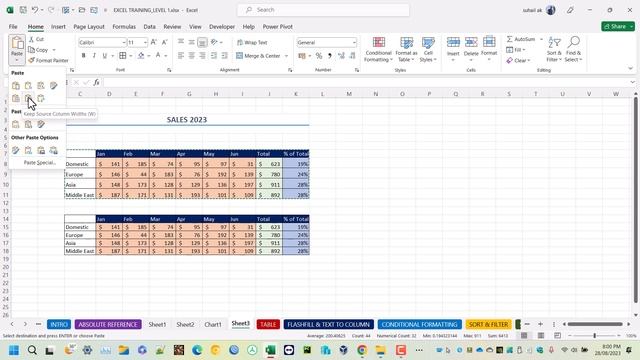
Task: Click the Insert Function fx icon
Action: [96, 82]
